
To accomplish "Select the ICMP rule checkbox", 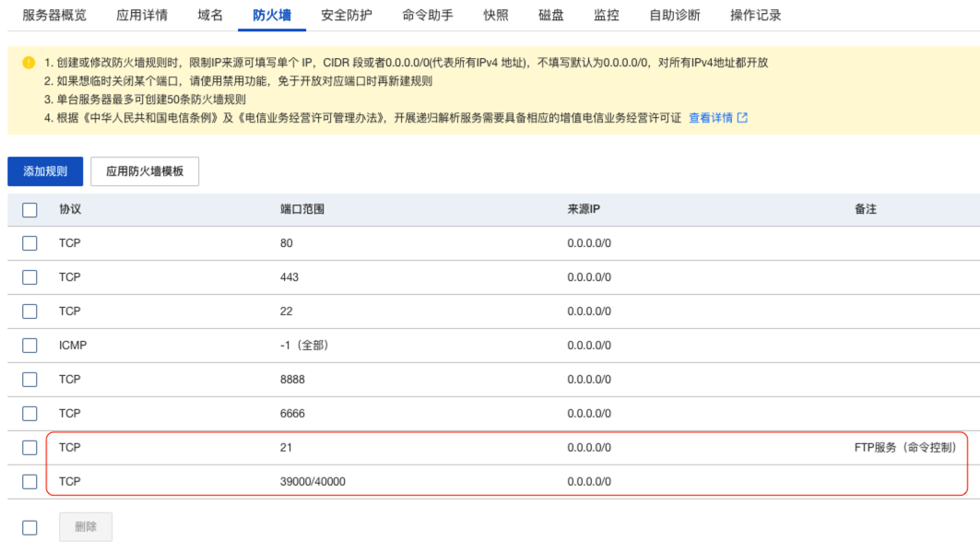I will pos(30,346).
